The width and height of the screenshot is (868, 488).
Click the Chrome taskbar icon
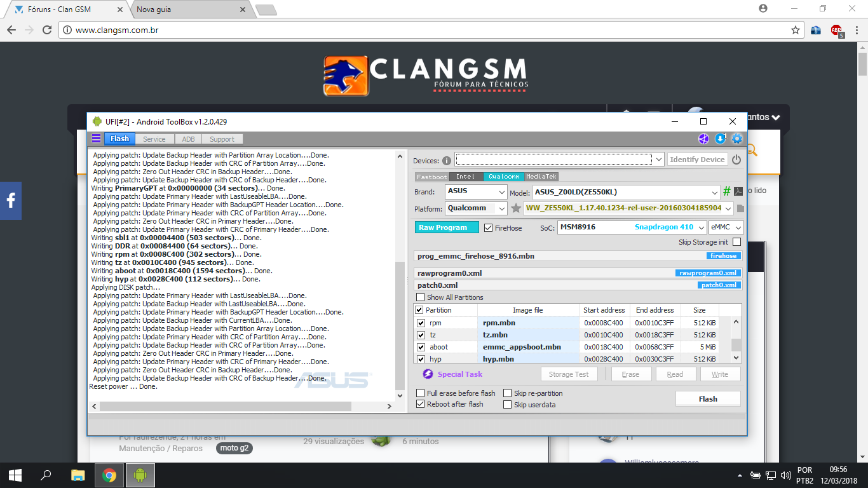pos(109,475)
